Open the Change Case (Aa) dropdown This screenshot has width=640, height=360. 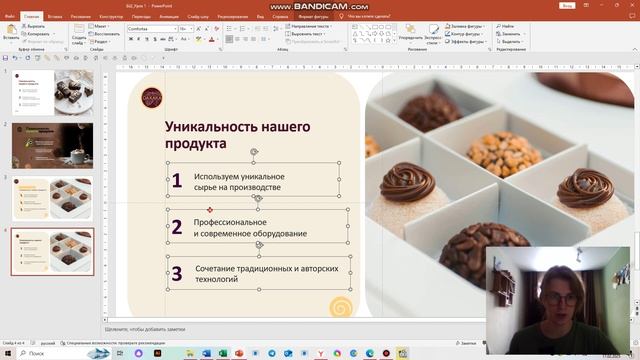click(184, 39)
